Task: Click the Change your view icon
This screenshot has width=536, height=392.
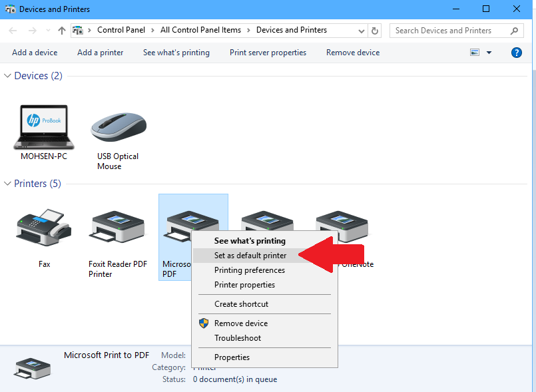Action: (x=475, y=53)
